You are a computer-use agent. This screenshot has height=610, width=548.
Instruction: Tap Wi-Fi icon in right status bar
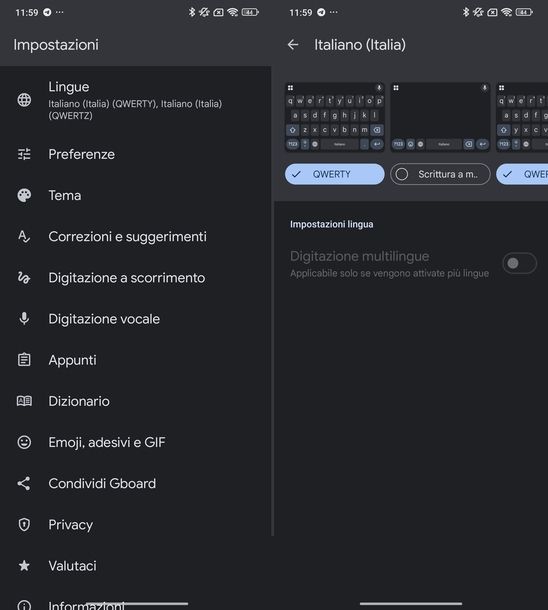(506, 12)
